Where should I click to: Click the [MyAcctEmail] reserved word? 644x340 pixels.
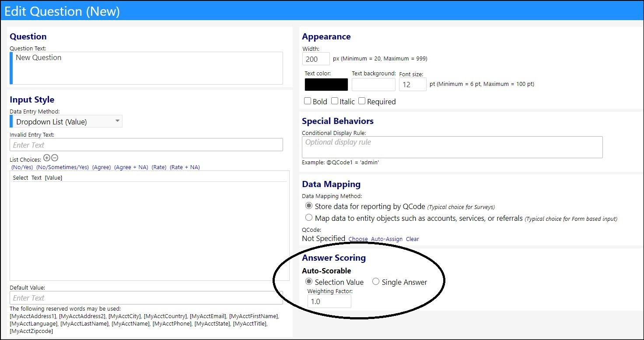click(x=208, y=316)
